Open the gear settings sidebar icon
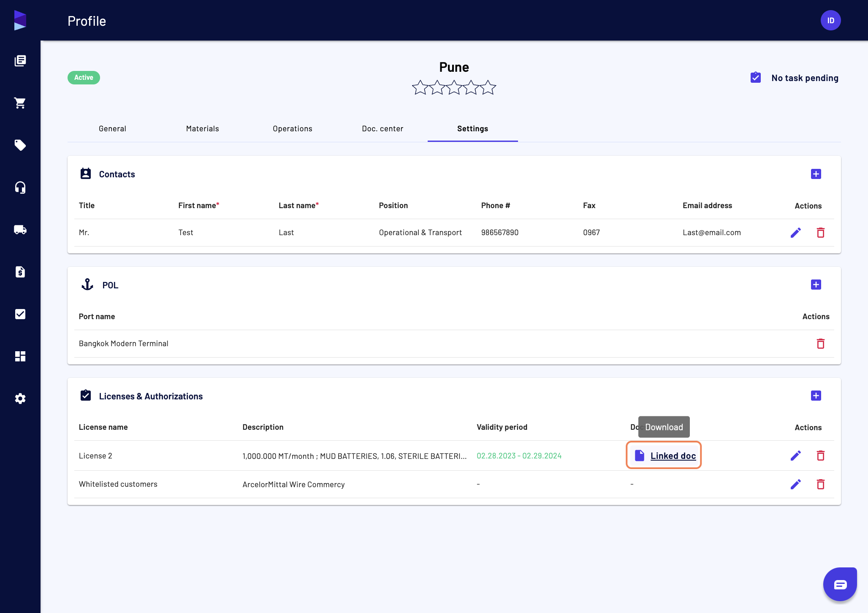The image size is (868, 613). [x=20, y=399]
